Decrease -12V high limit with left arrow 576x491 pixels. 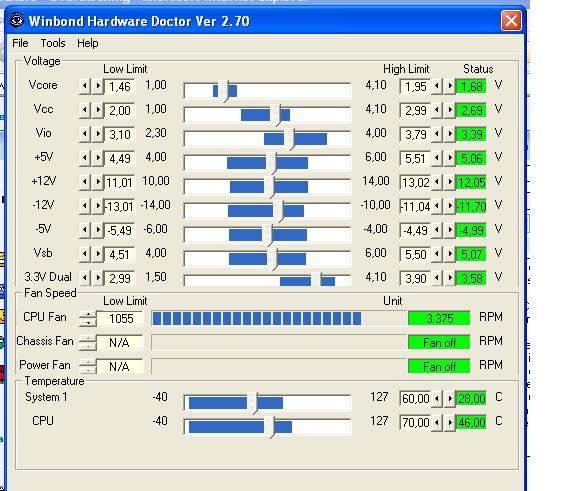(x=437, y=206)
